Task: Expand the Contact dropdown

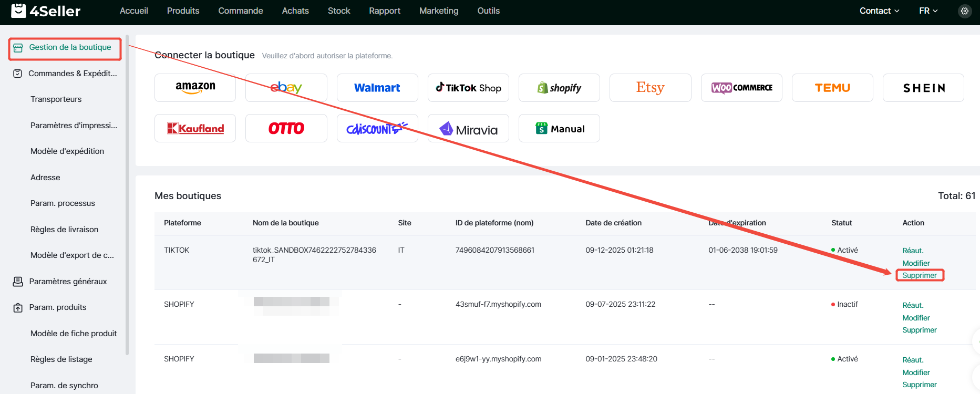Action: tap(880, 11)
